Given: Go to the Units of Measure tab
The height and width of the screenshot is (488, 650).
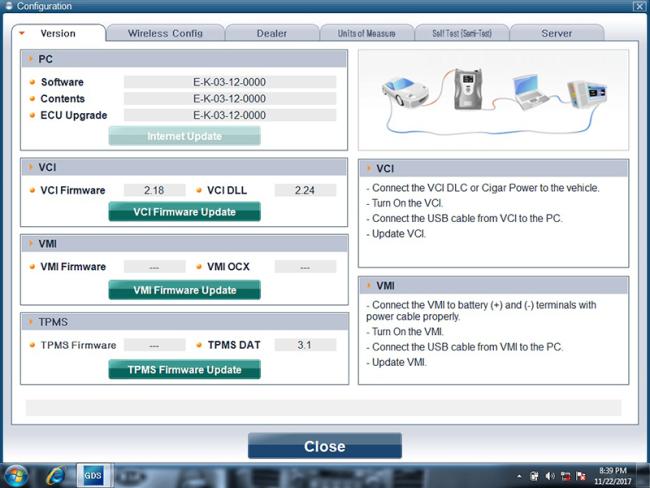Looking at the screenshot, I should 365,33.
